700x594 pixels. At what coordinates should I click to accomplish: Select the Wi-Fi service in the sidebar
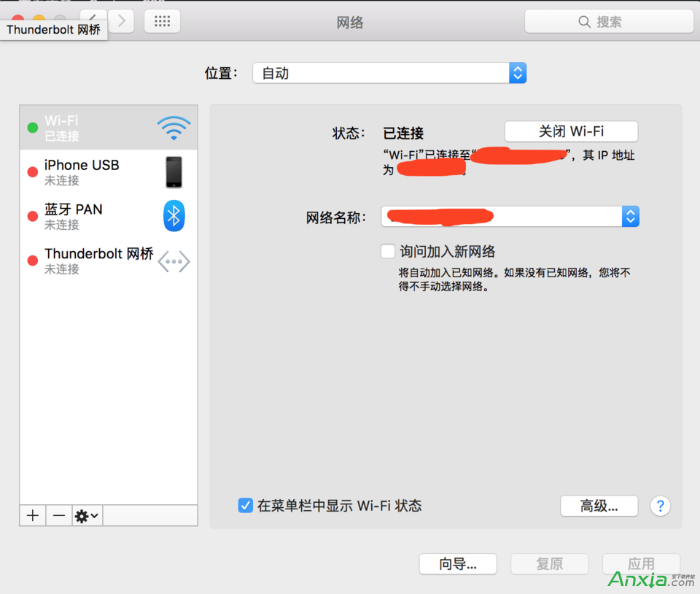109,128
